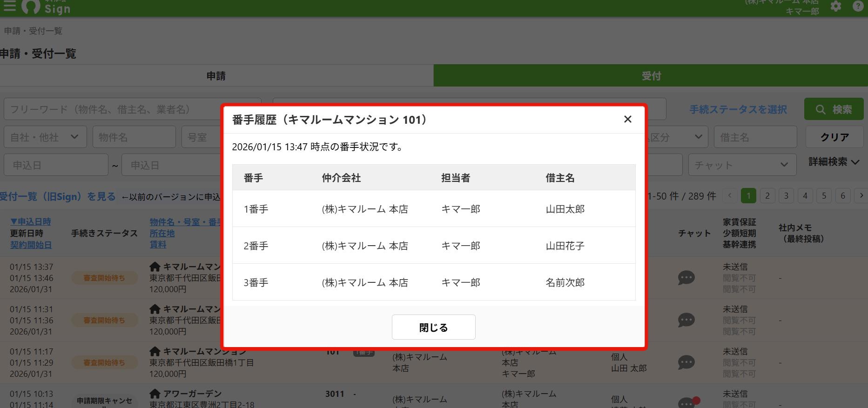This screenshot has height=408, width=868.
Task: Open the settings gear icon
Action: (836, 7)
